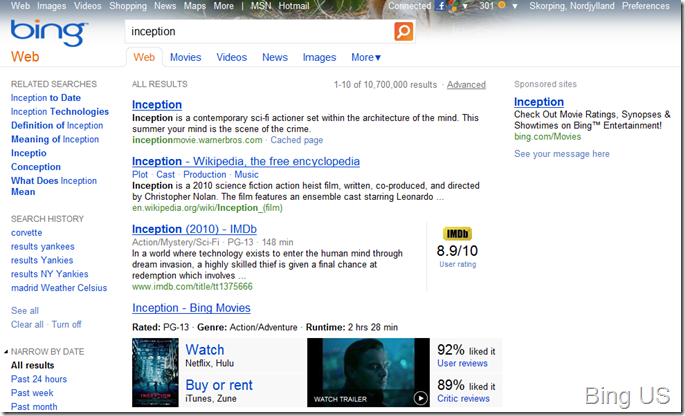The width and height of the screenshot is (685, 416).
Task: Select the Web tab
Action: point(144,57)
